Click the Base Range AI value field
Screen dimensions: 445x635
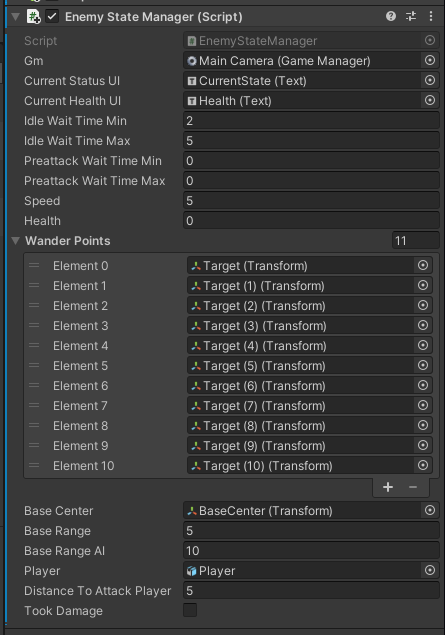311,550
